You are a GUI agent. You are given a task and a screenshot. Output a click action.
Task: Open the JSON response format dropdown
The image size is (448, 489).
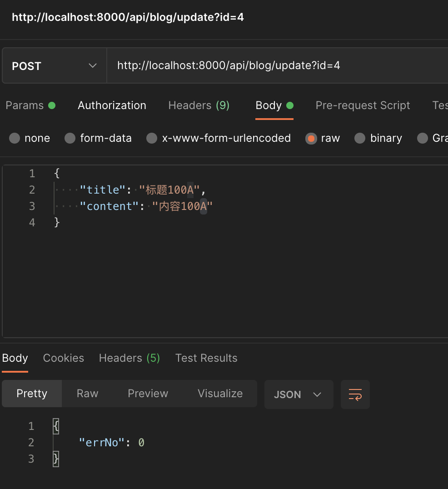pos(298,394)
